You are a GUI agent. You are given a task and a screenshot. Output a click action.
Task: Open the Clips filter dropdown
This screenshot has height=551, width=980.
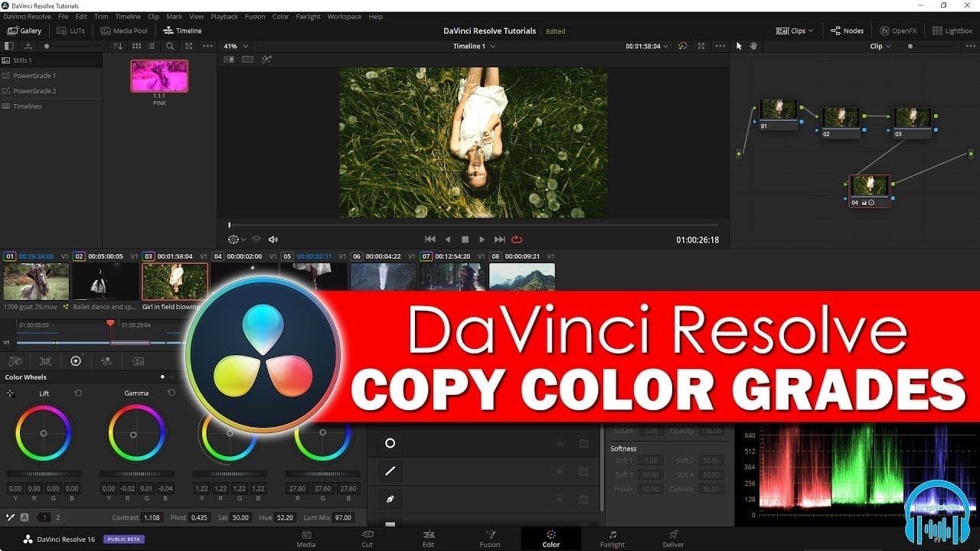tap(795, 31)
